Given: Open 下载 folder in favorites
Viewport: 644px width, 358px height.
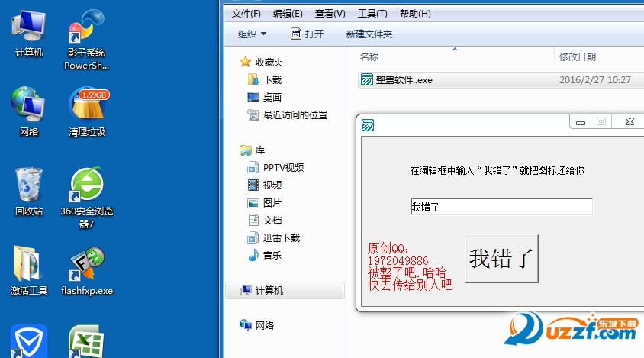Looking at the screenshot, I should (x=265, y=79).
